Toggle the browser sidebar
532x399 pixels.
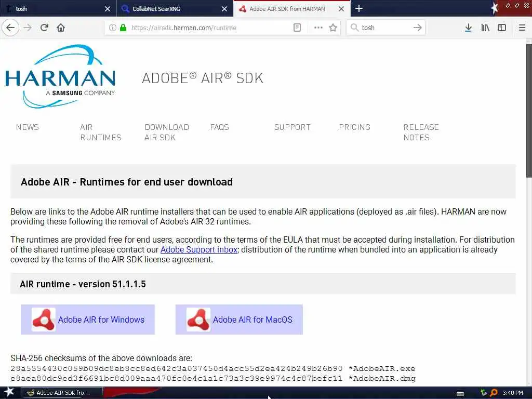pyautogui.click(x=502, y=28)
